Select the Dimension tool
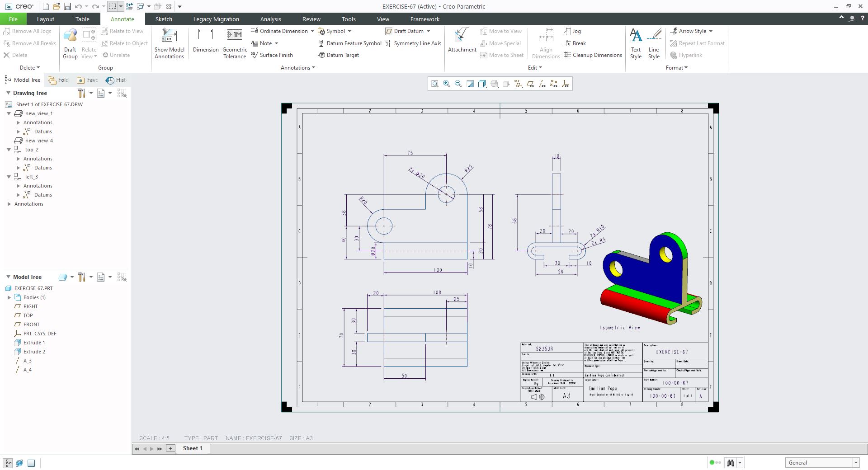The image size is (868, 470). click(x=206, y=41)
